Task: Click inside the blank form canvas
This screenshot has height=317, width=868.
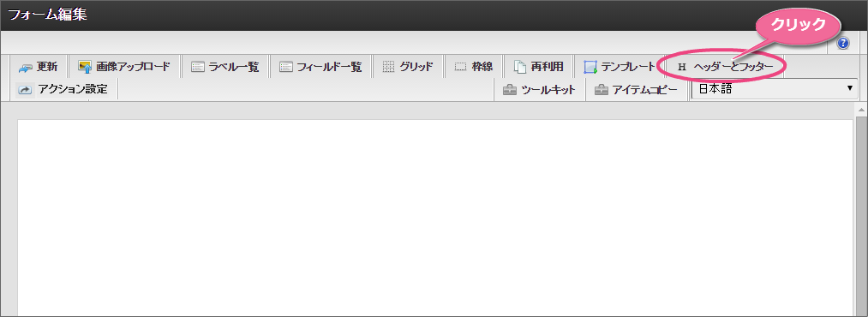Action: pyautogui.click(x=434, y=218)
